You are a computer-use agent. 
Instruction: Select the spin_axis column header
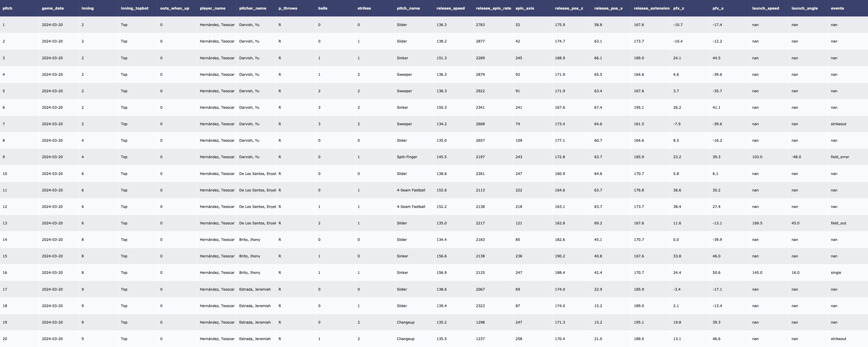(x=524, y=8)
